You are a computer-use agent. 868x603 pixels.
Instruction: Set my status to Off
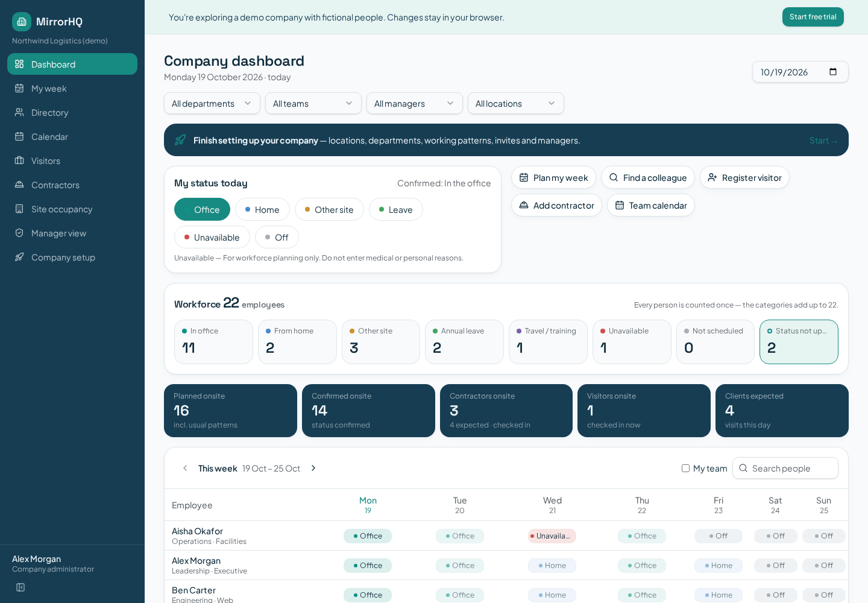(x=277, y=237)
